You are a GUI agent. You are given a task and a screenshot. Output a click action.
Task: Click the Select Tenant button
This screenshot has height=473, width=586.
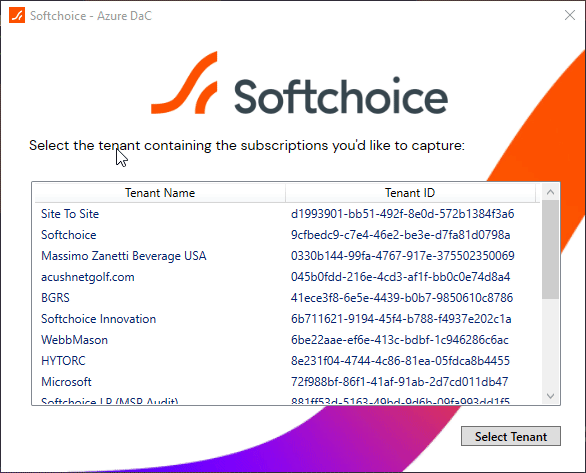(x=511, y=436)
